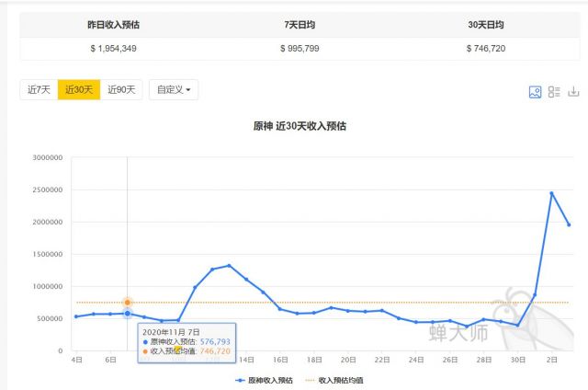Click the 24日 x-axis label
Screen dimensions: 588x390
pyautogui.click(x=416, y=360)
